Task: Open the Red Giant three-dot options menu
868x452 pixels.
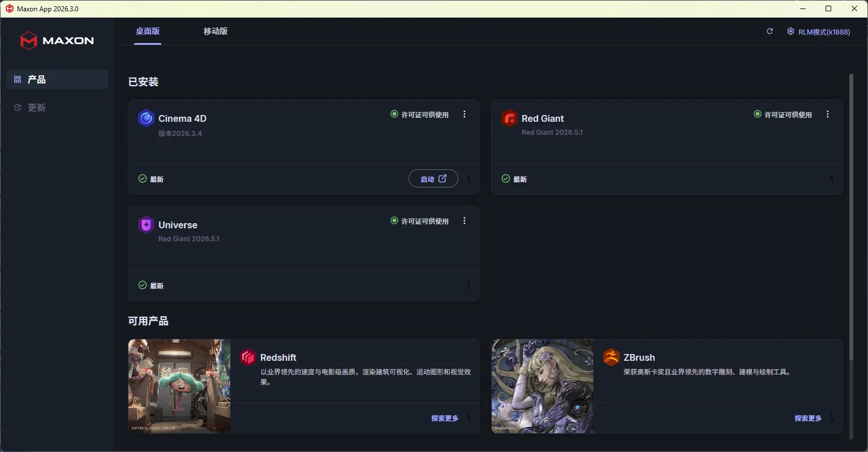Action: [828, 114]
